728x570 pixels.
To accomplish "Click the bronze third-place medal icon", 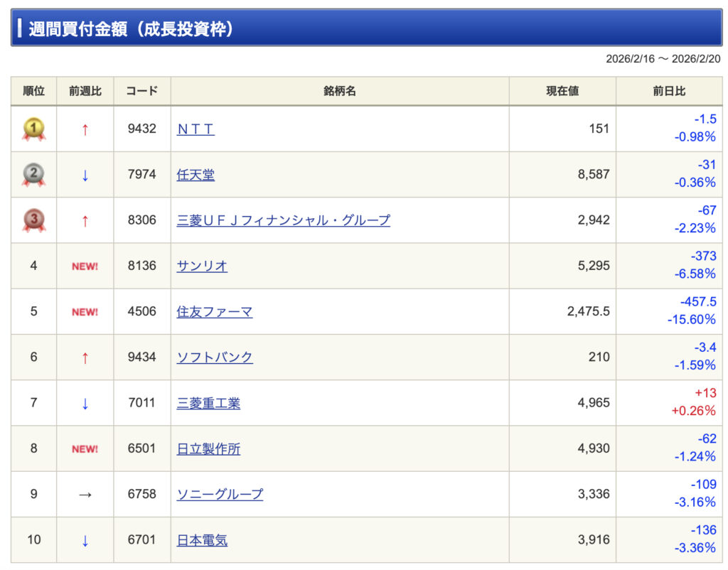I will click(33, 220).
